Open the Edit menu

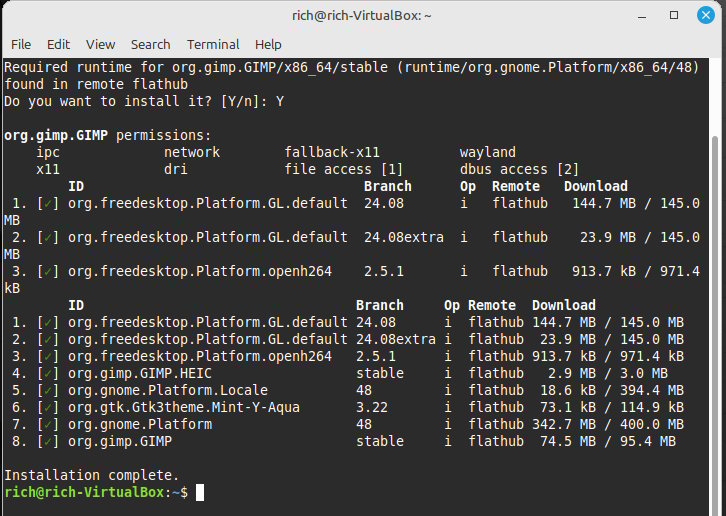coord(58,44)
